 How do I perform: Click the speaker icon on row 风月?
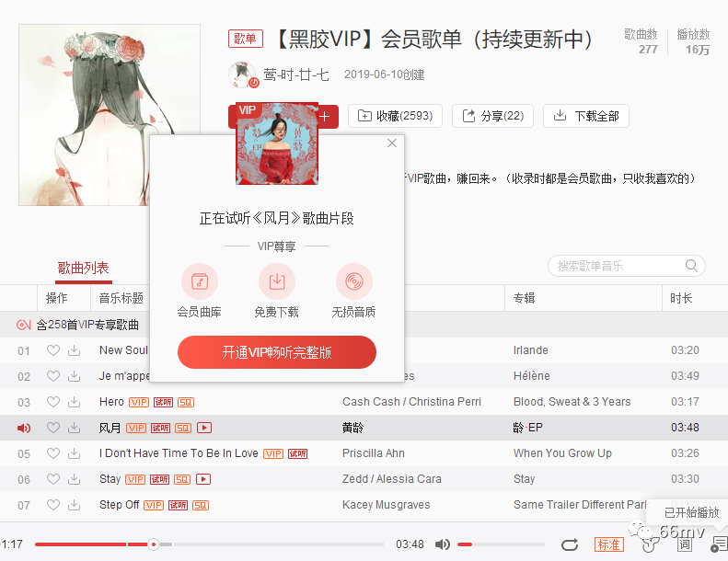24,428
